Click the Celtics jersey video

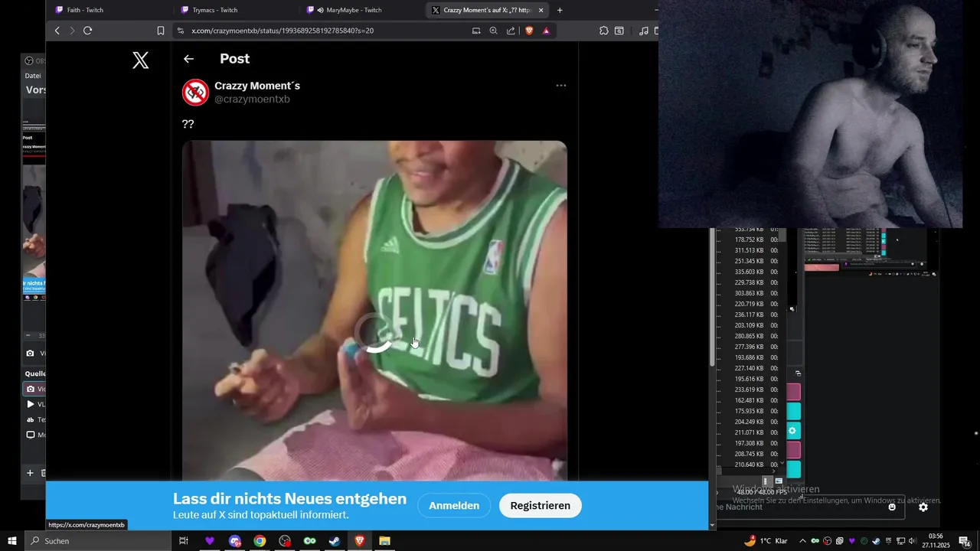(x=374, y=311)
